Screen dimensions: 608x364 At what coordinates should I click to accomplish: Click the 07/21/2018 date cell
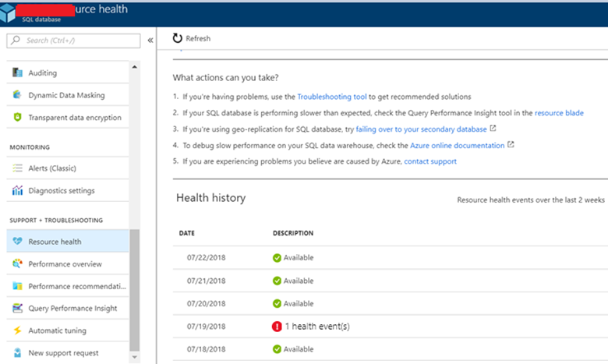coord(207,281)
